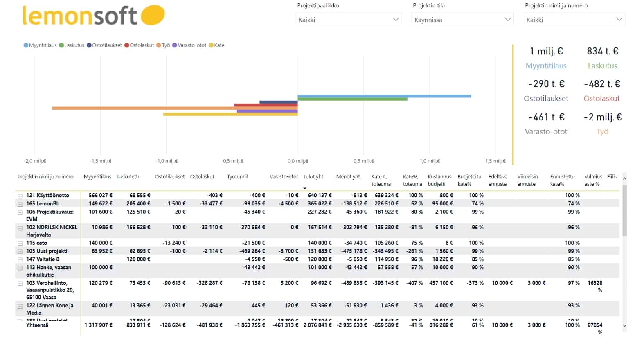Click the Ostolaskut legend marker
This screenshot has width=644, height=345.
point(127,45)
